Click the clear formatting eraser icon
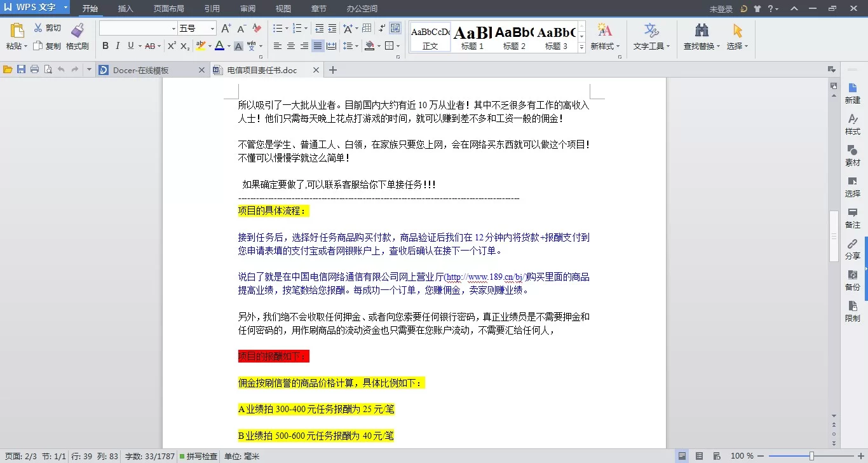868x463 pixels. (x=257, y=29)
